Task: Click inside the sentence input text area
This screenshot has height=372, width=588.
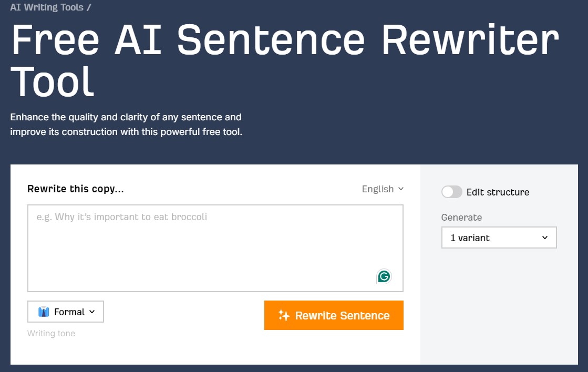Action: (215, 247)
